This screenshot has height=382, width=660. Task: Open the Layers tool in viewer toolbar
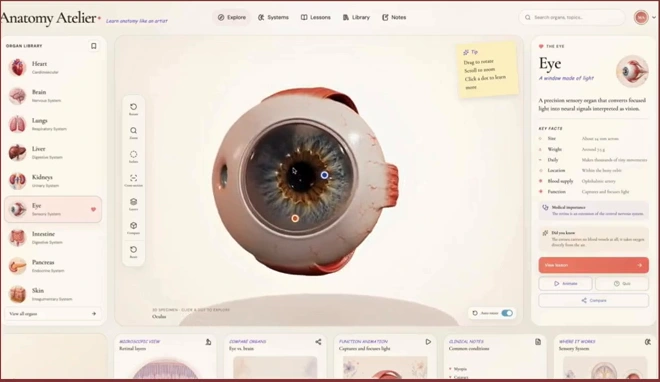133,204
